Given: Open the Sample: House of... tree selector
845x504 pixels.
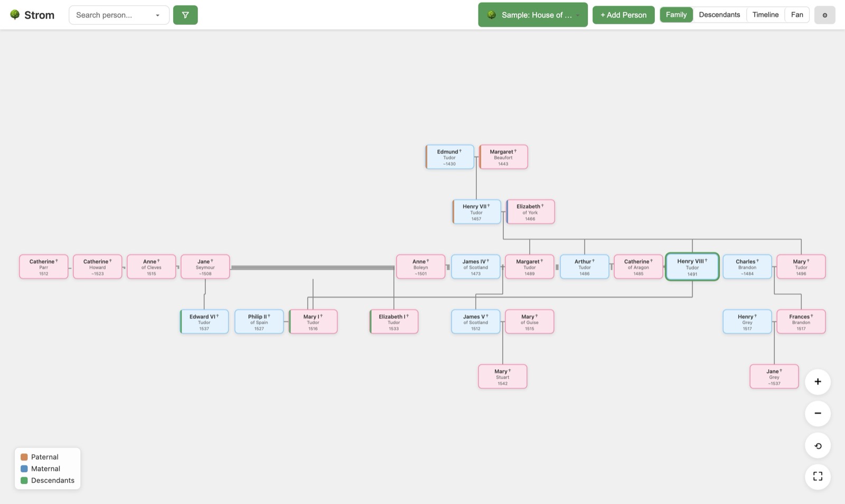Looking at the screenshot, I should 533,15.
